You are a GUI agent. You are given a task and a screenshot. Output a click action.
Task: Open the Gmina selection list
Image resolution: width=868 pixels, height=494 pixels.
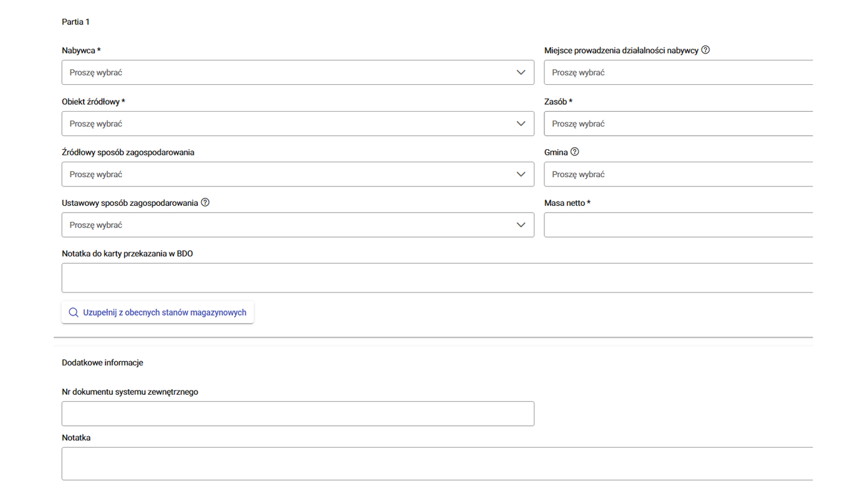(678, 174)
